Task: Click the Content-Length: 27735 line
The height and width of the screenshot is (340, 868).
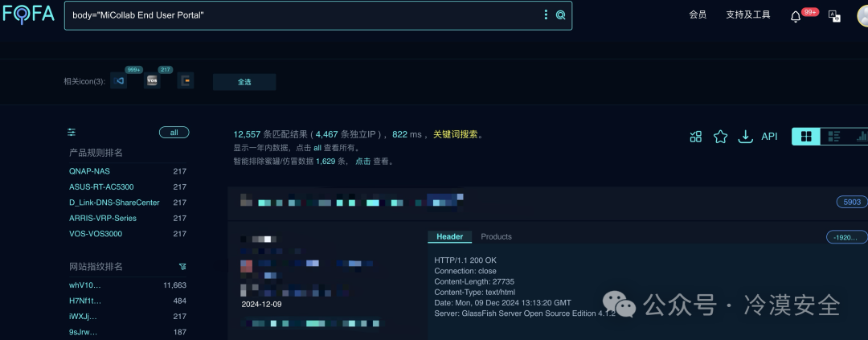Action: pyautogui.click(x=474, y=281)
